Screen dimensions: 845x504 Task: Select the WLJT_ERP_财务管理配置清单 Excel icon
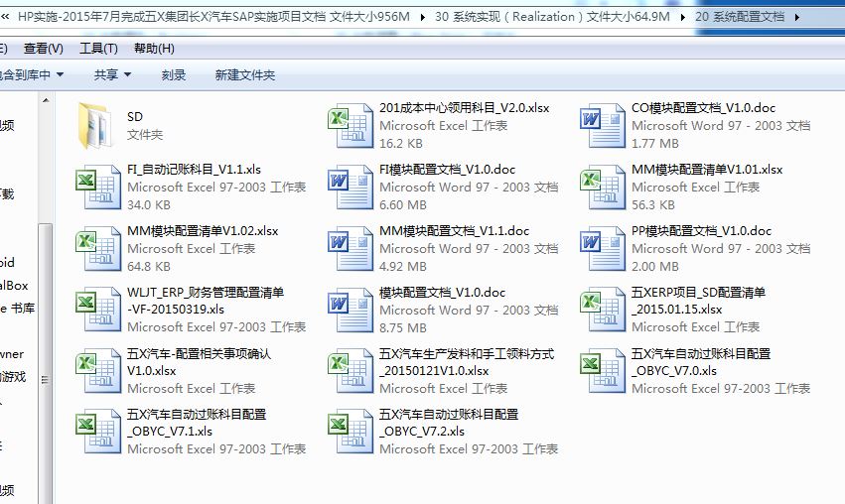(98, 310)
